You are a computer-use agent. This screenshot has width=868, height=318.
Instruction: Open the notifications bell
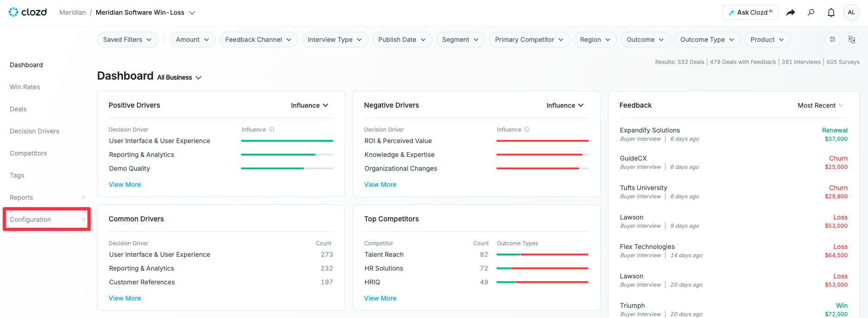831,12
